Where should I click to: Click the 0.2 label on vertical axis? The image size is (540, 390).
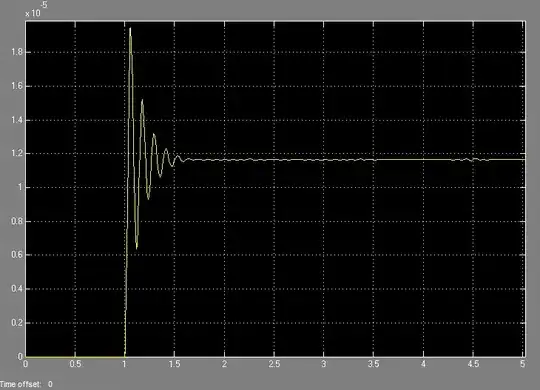(17, 323)
